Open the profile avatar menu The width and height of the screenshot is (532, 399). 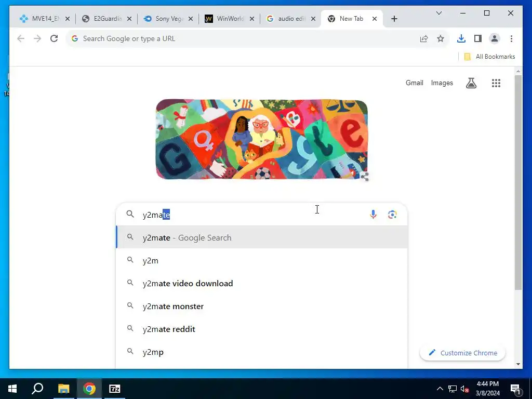tap(495, 38)
